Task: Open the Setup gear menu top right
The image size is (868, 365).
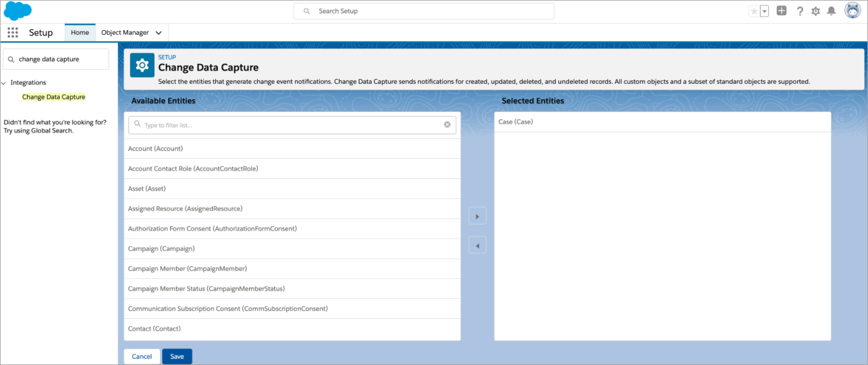Action: (x=816, y=11)
